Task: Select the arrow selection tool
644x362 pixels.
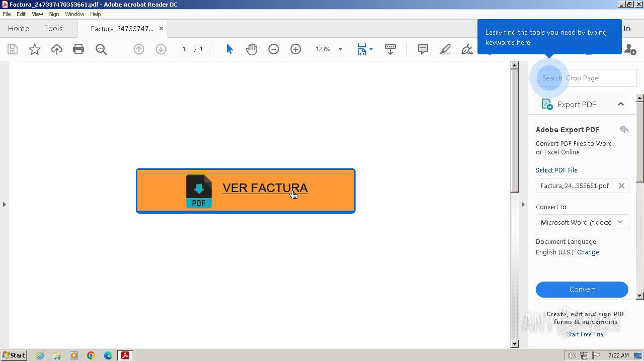Action: coord(229,49)
